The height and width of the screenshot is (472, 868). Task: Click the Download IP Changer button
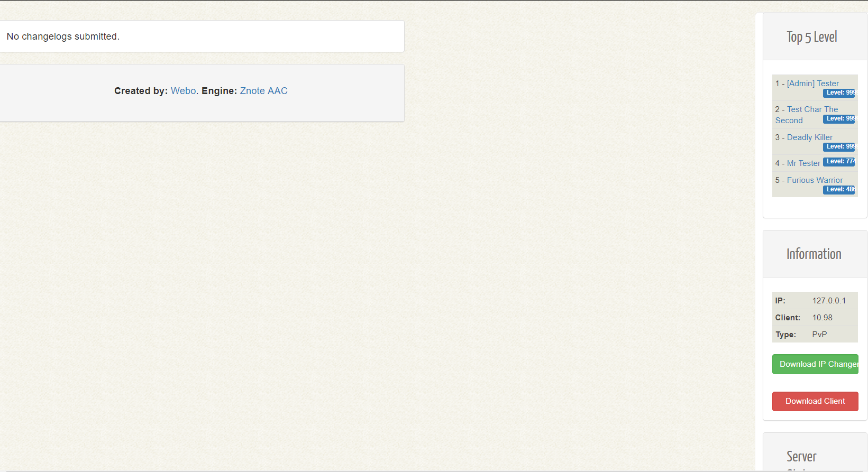(x=815, y=364)
